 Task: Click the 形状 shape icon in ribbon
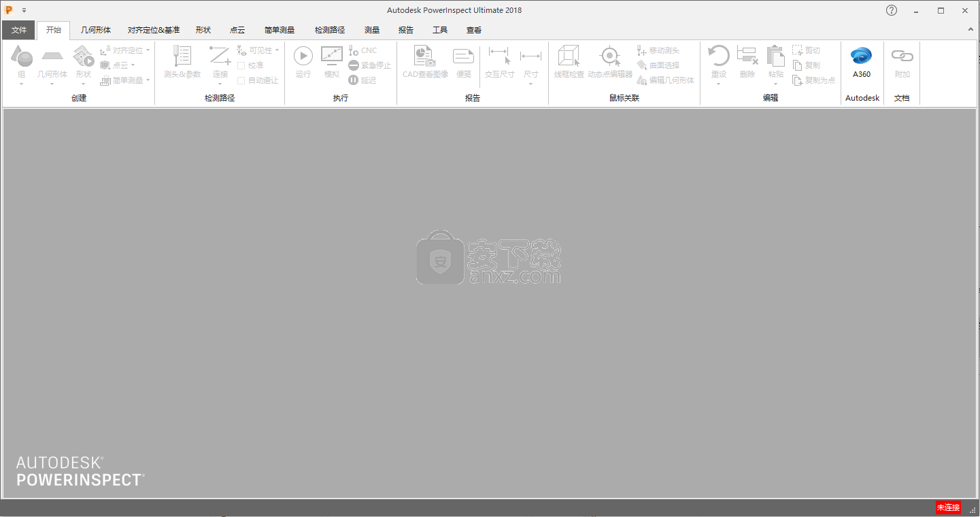click(84, 56)
